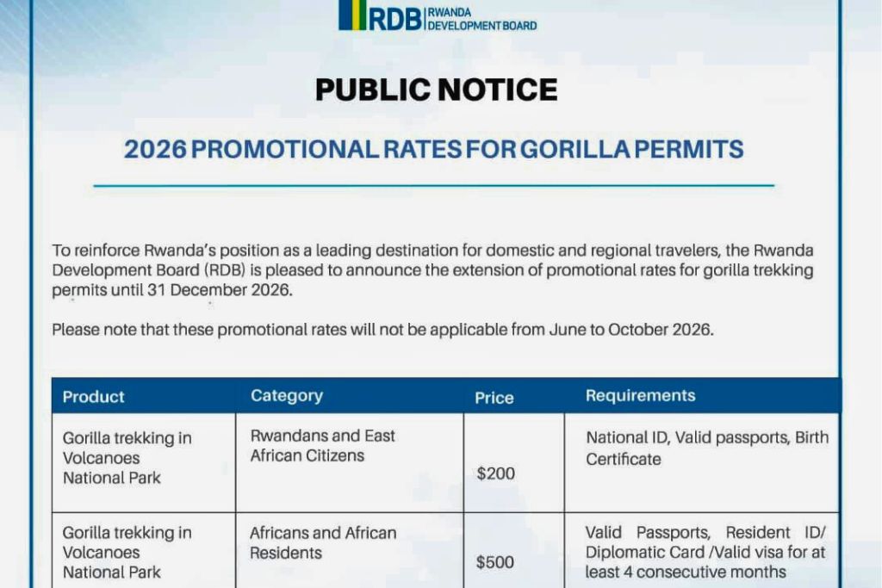Click the National ID and Birth Certificate requirements
Screen dimensions: 882x588
[707, 448]
